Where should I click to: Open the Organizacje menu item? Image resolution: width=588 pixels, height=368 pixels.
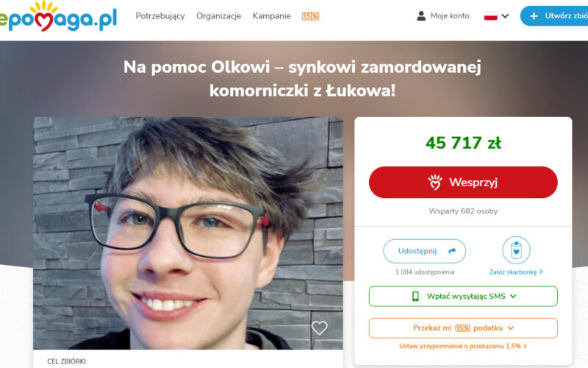(218, 15)
